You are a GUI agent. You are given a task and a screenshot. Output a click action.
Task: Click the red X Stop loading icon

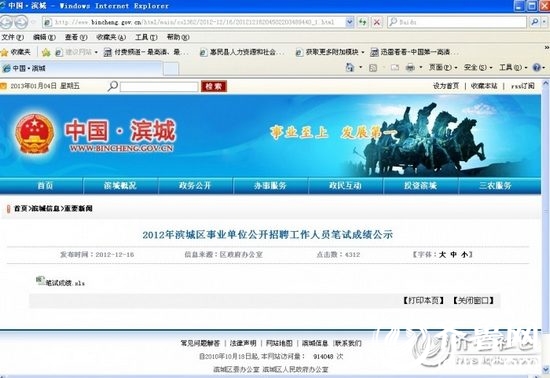coord(377,22)
